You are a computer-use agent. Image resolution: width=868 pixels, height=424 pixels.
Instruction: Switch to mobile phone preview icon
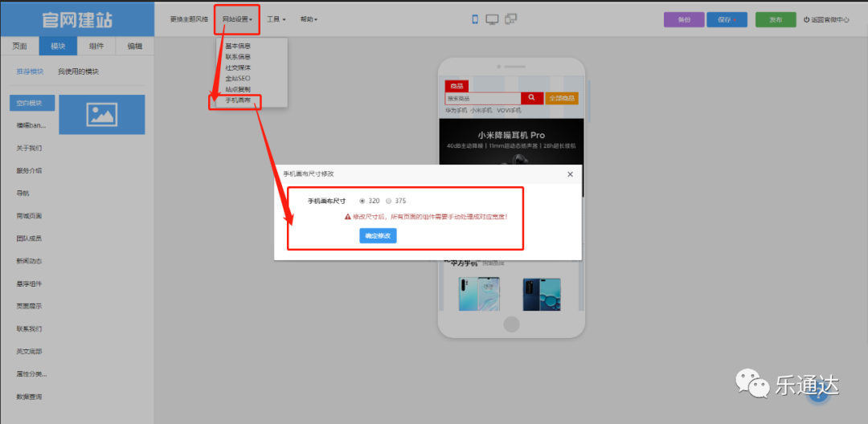pos(475,19)
